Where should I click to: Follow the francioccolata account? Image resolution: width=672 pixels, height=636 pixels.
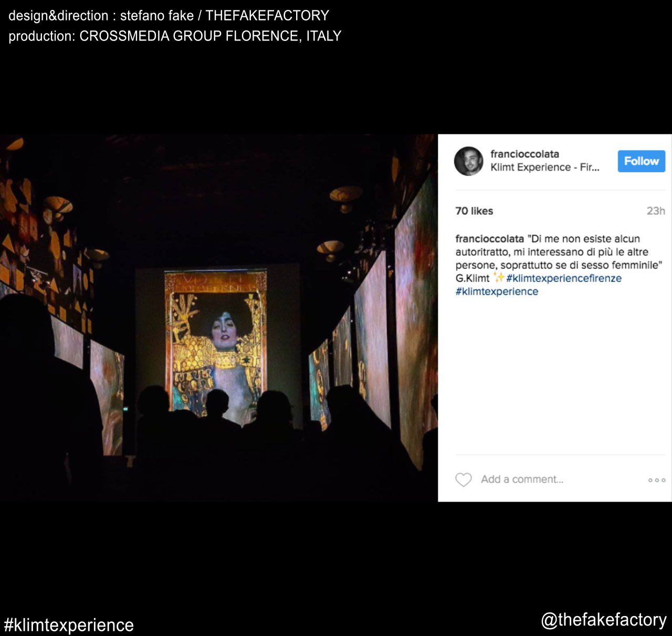[x=641, y=161]
